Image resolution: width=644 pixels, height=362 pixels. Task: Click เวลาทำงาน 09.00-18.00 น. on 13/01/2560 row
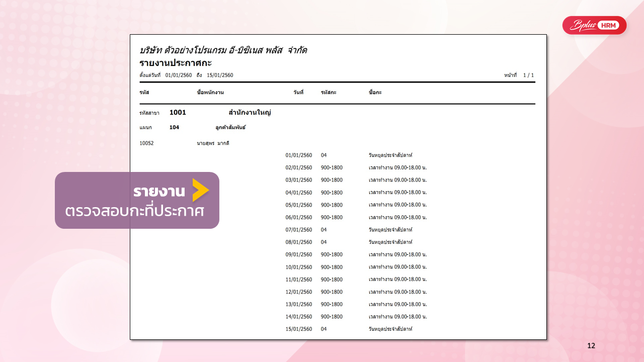[397, 304]
